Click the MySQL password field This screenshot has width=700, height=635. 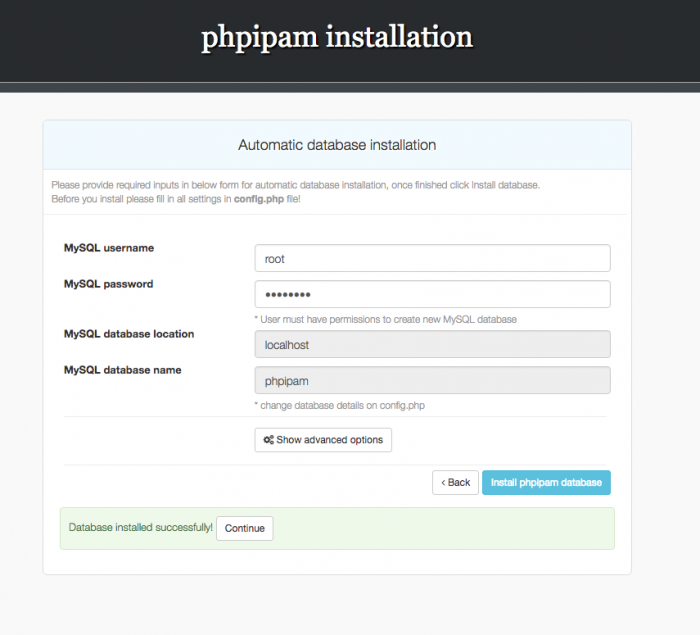tap(432, 294)
